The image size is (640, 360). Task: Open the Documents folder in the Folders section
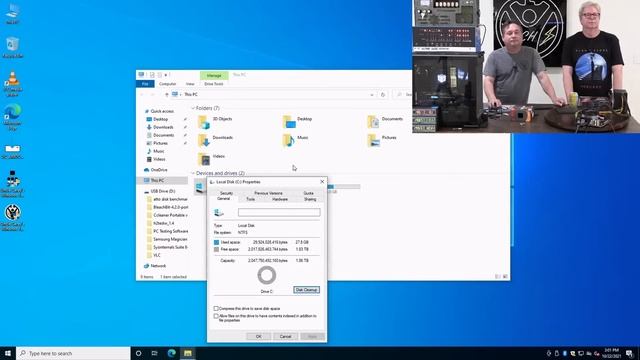pyautogui.click(x=385, y=121)
